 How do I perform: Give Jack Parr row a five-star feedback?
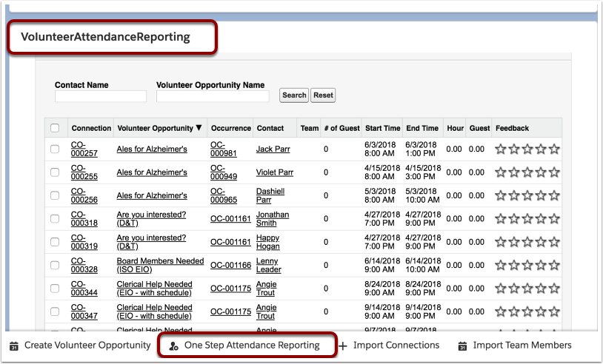pyautogui.click(x=554, y=149)
